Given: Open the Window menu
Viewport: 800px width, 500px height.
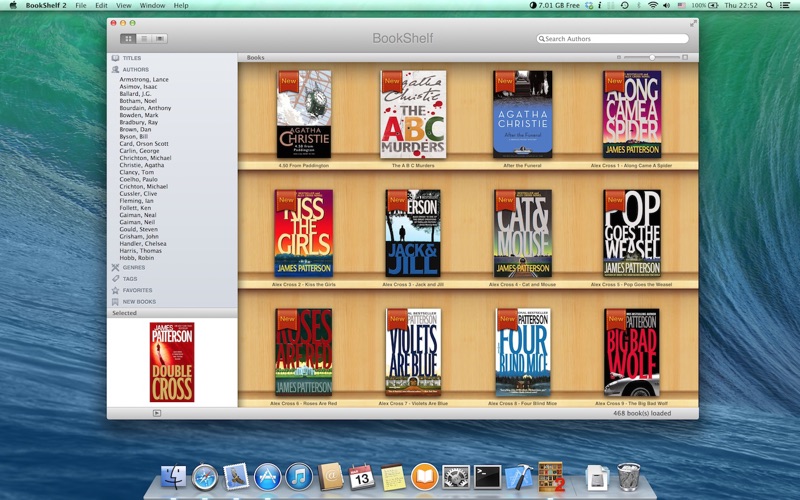Looking at the screenshot, I should coord(152,6).
